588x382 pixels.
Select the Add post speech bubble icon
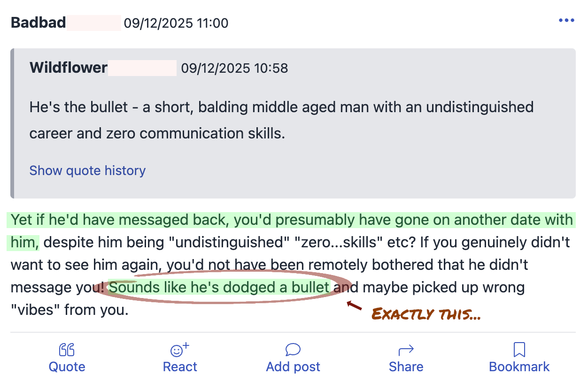click(x=293, y=350)
